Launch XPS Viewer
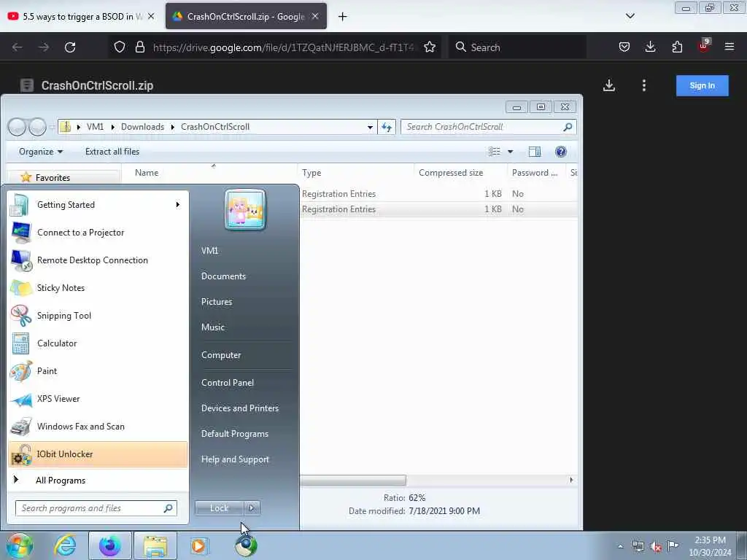Image resolution: width=747 pixels, height=560 pixels. pyautogui.click(x=98, y=399)
